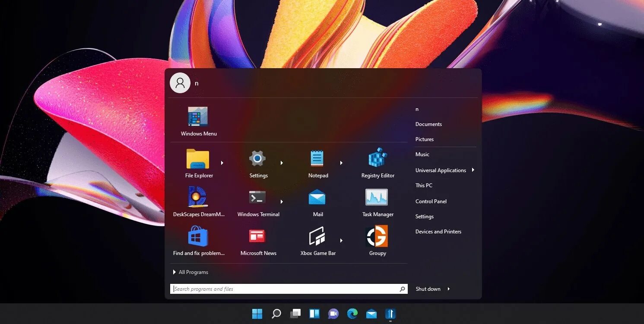Viewport: 644px width, 324px height.
Task: Expand Windows Terminal submenu arrow
Action: tap(282, 201)
